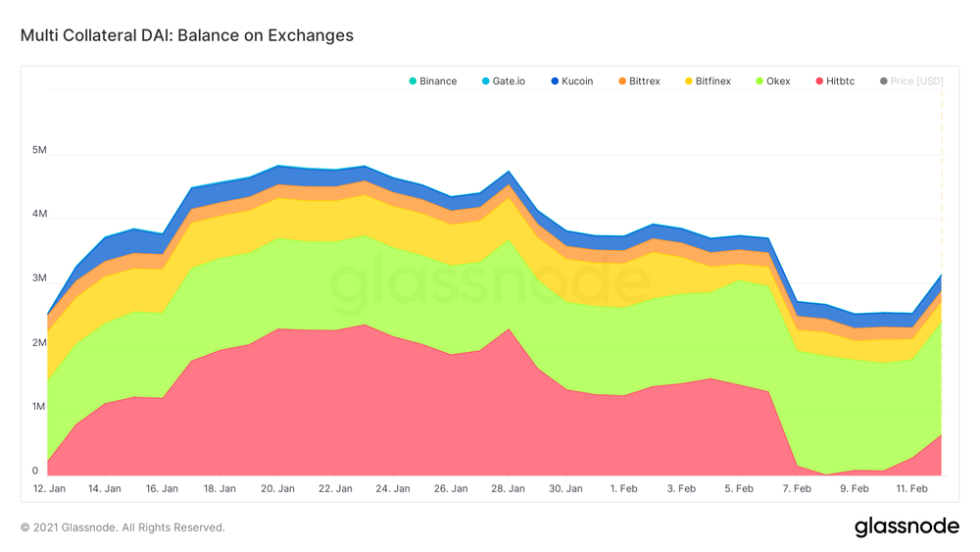Click the glassnode logo at bottom right
This screenshot has height=552, width=980.
906,527
